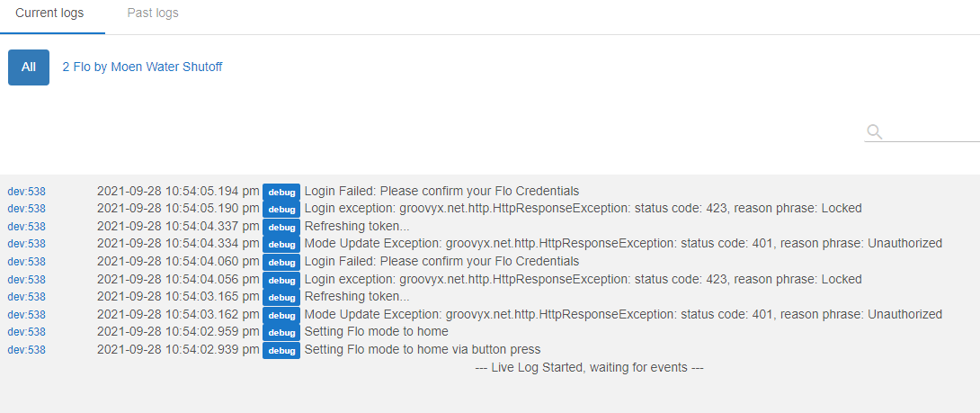Click the search magnifier icon

tap(875, 132)
